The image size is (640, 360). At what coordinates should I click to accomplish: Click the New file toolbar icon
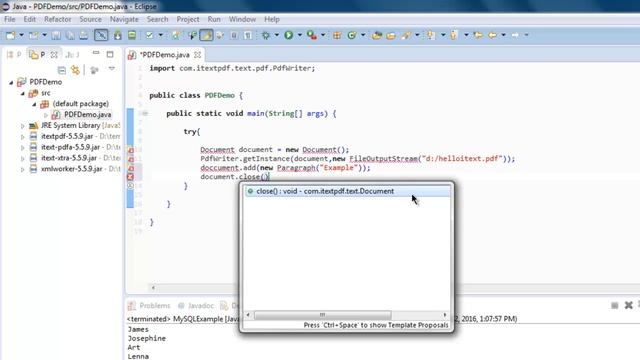point(11,36)
